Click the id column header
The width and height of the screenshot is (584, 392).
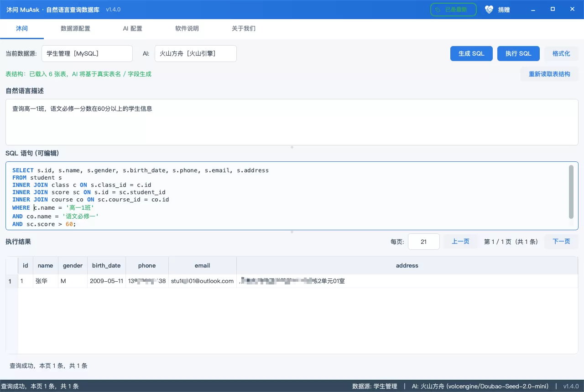26,265
